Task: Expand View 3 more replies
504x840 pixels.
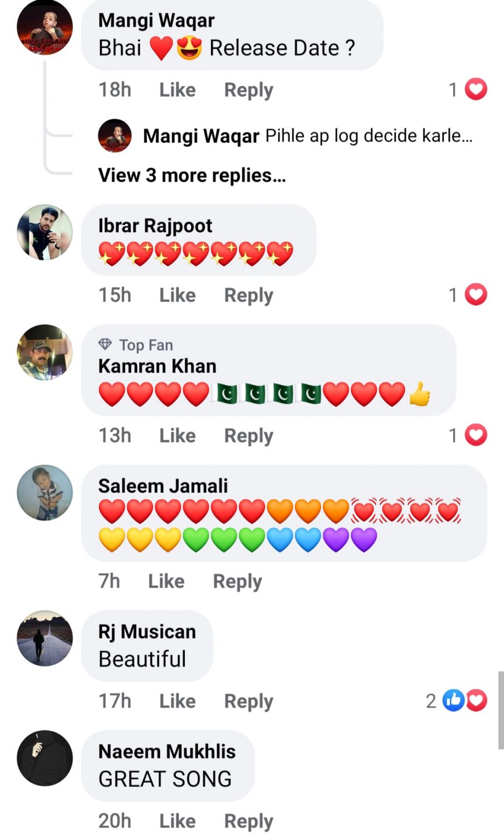Action: [x=192, y=176]
